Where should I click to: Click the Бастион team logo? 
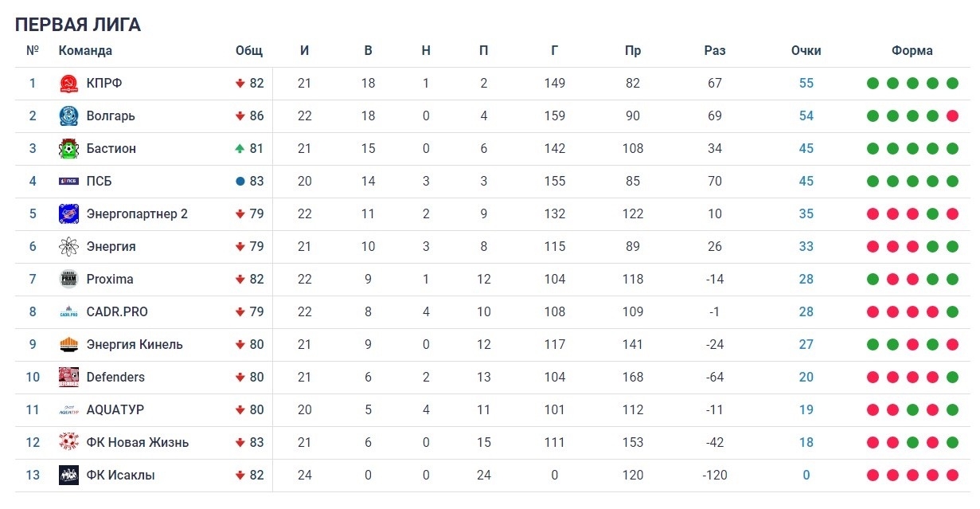click(68, 149)
